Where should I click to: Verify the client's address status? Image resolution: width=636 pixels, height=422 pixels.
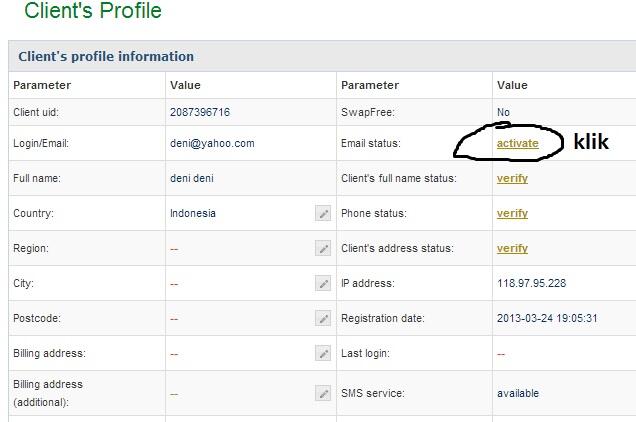tap(512, 248)
